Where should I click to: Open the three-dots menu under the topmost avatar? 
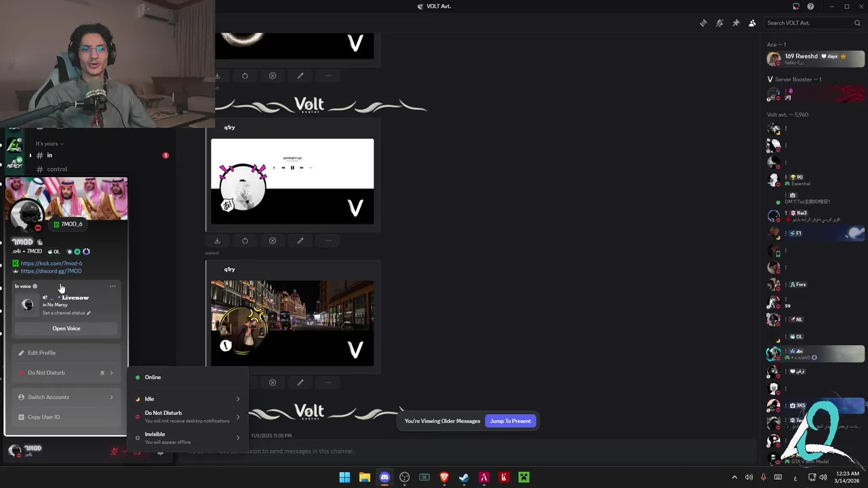tap(328, 76)
